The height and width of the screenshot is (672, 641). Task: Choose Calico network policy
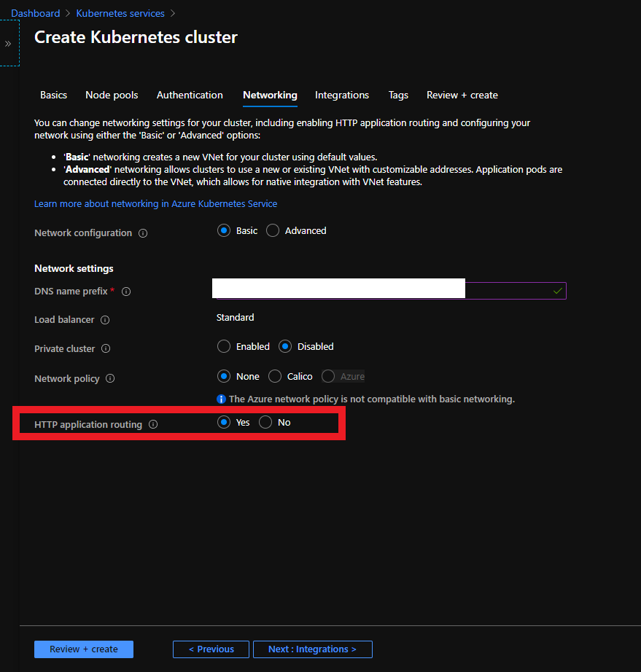tap(275, 377)
